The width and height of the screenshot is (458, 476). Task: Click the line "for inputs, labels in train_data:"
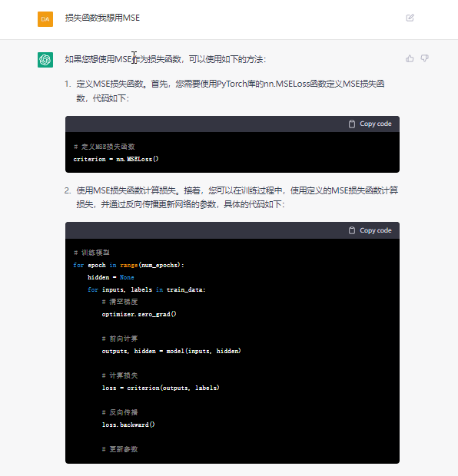pos(147,289)
